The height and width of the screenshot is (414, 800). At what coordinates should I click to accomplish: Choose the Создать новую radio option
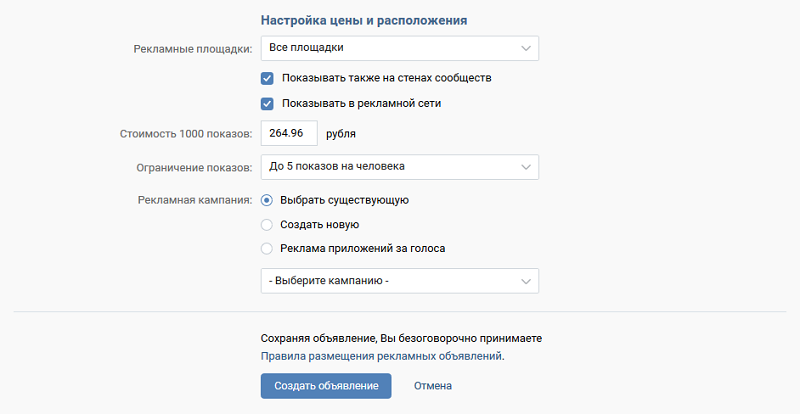(267, 225)
